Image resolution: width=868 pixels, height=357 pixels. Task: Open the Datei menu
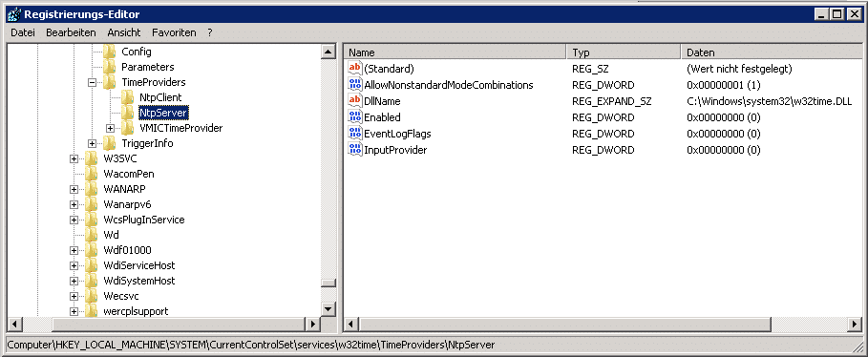coord(23,32)
